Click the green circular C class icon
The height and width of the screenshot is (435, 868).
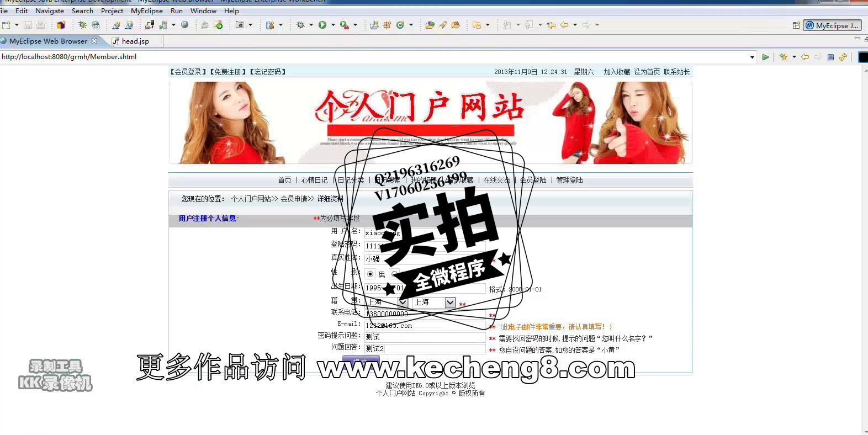click(400, 25)
